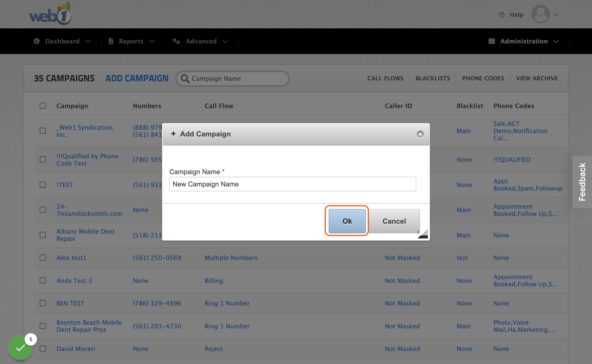
Task: Check the !!!Qualified by Phone Code Test checkbox
Action: click(x=43, y=159)
